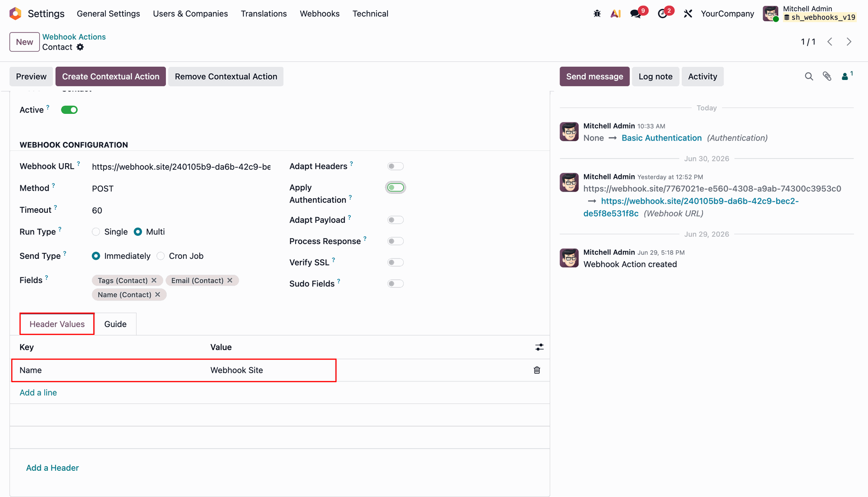Open General Settings menu
868x497 pixels.
tap(108, 14)
